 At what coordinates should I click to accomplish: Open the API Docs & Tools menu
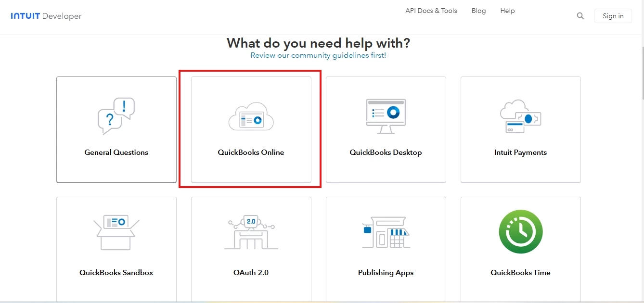click(x=431, y=11)
